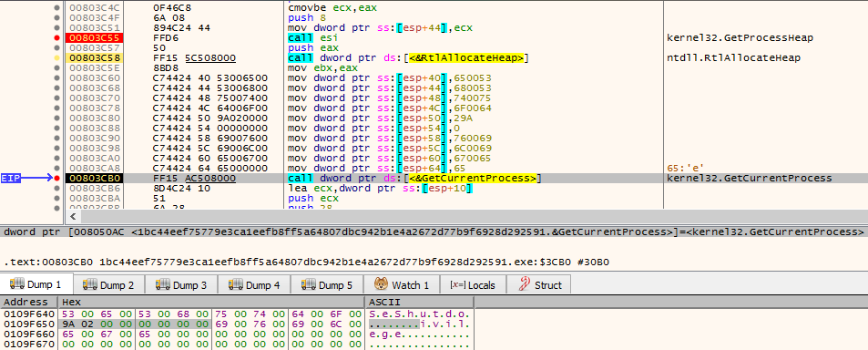
Task: Toggle breakpoint dot at address 00803C4C
Action: coord(56,8)
